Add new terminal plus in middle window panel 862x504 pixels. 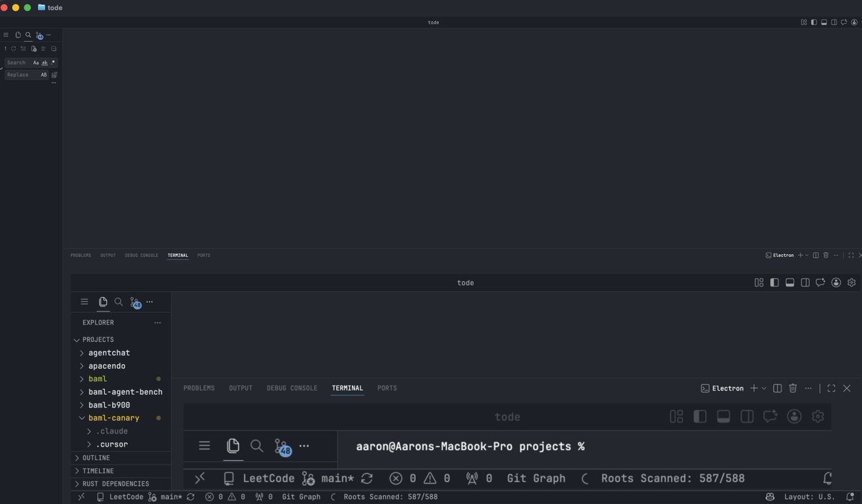[x=754, y=388]
